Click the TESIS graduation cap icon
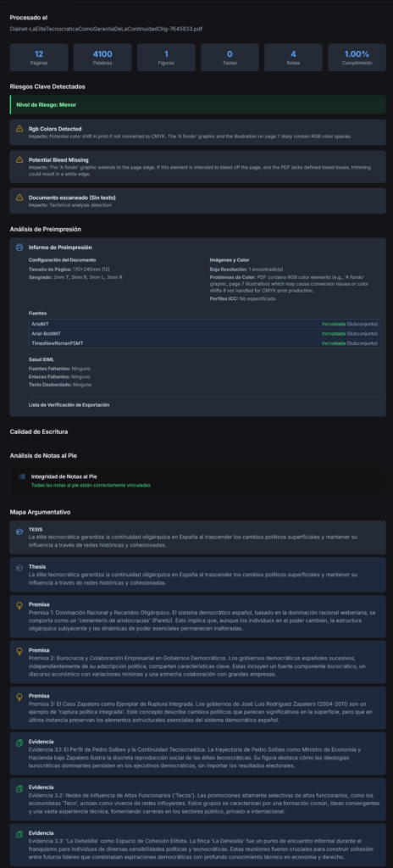 (19, 531)
